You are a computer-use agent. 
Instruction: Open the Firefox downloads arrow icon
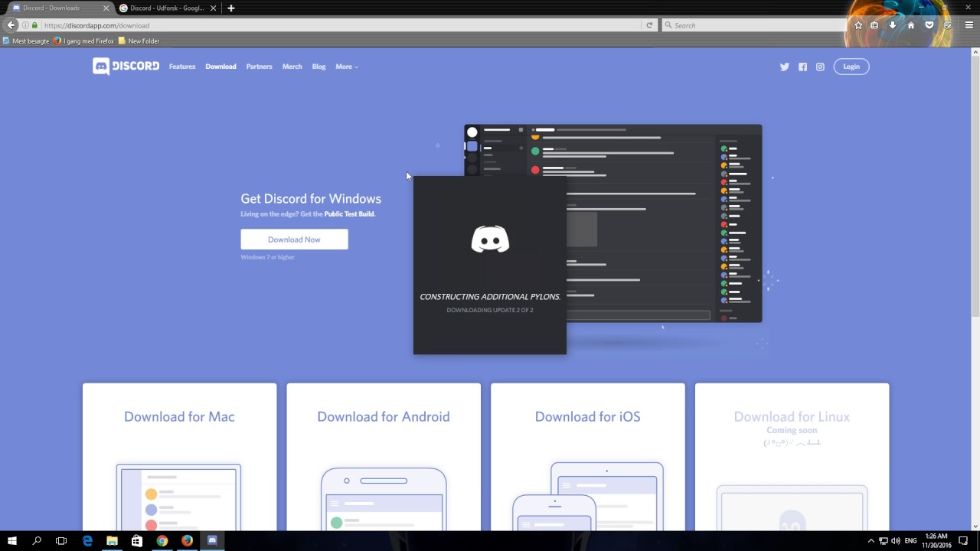click(x=893, y=25)
